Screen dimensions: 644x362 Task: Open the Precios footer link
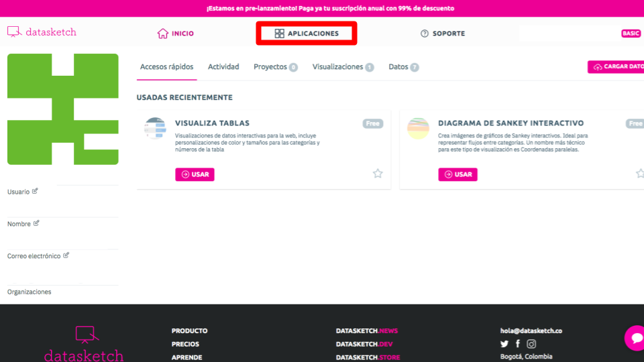pyautogui.click(x=185, y=344)
